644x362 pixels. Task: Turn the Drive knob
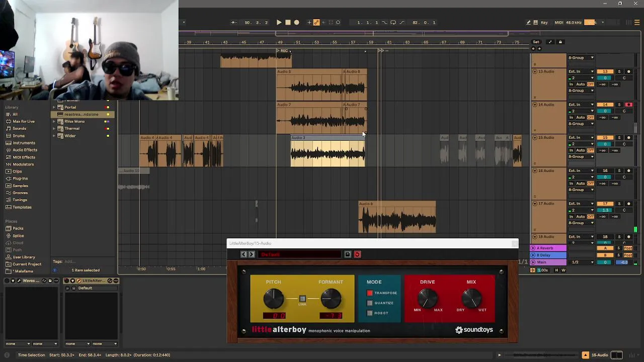(x=428, y=299)
